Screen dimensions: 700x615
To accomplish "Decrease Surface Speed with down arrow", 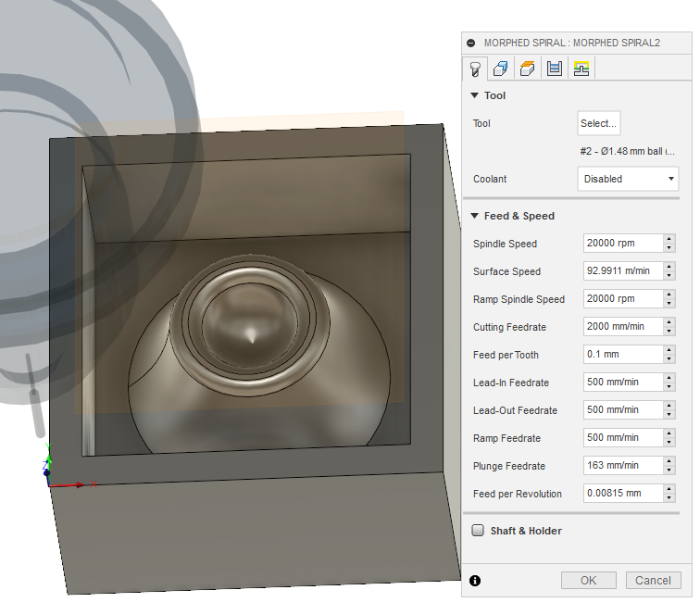I will [x=669, y=276].
